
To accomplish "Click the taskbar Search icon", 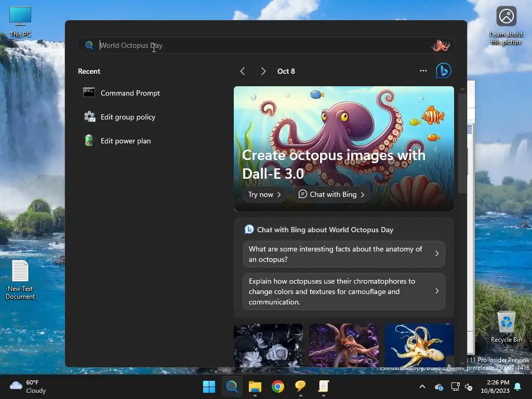I will [232, 387].
